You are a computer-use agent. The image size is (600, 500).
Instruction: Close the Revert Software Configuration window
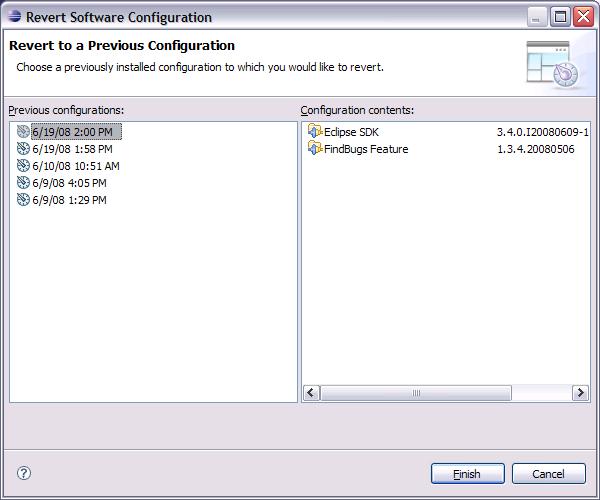583,17
